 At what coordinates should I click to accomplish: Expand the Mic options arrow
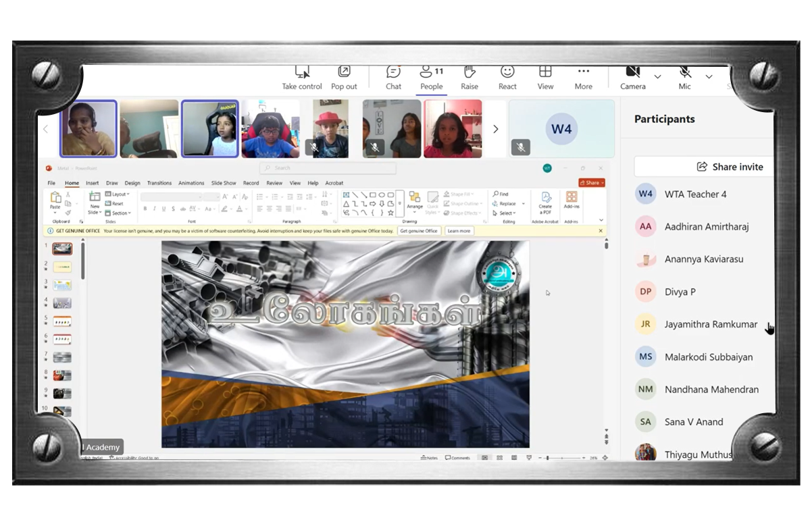click(709, 76)
